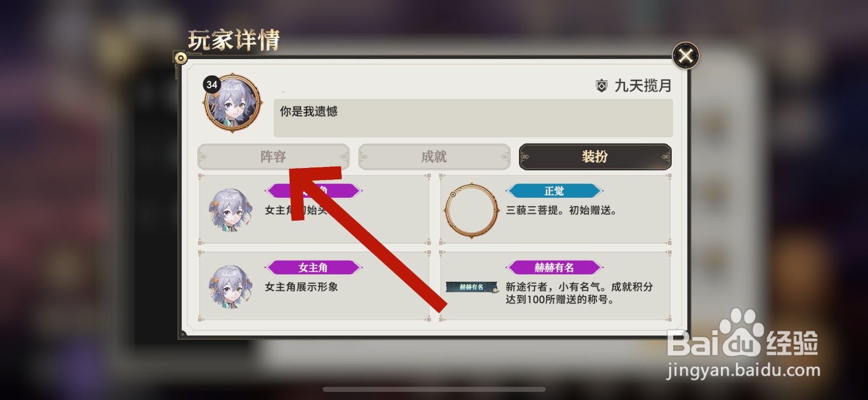Tap the 女主角展示形象 description text
The height and width of the screenshot is (400, 868).
pyautogui.click(x=301, y=287)
